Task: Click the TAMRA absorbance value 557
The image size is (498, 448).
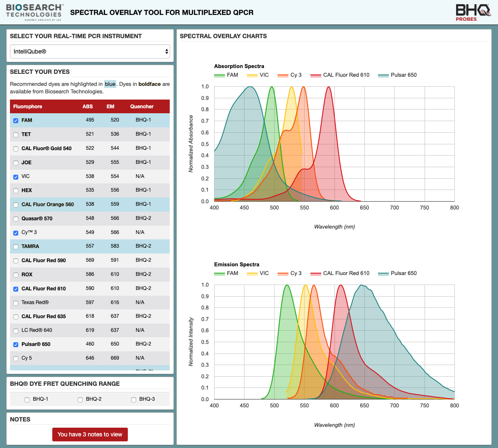Action: (90, 246)
